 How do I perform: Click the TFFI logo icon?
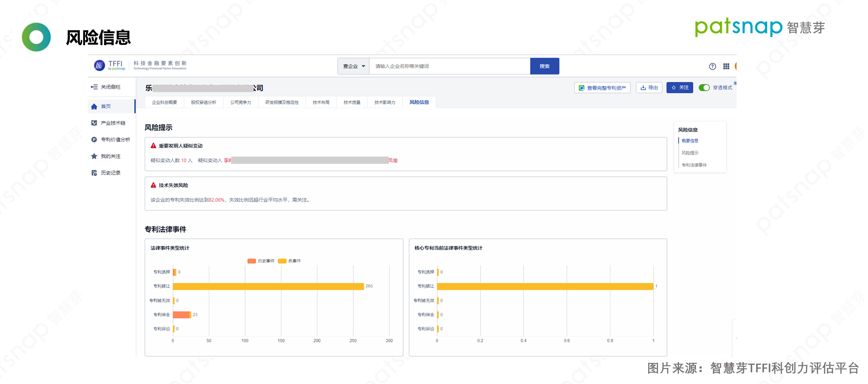coord(99,65)
